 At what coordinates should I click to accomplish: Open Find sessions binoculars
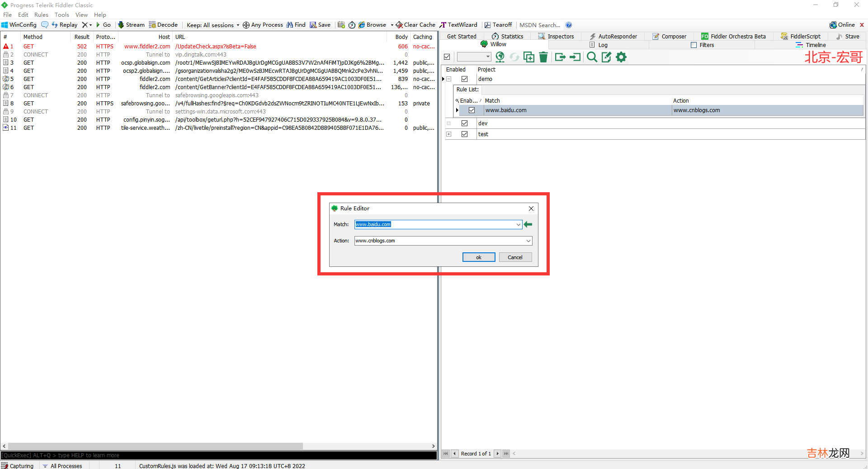point(296,25)
